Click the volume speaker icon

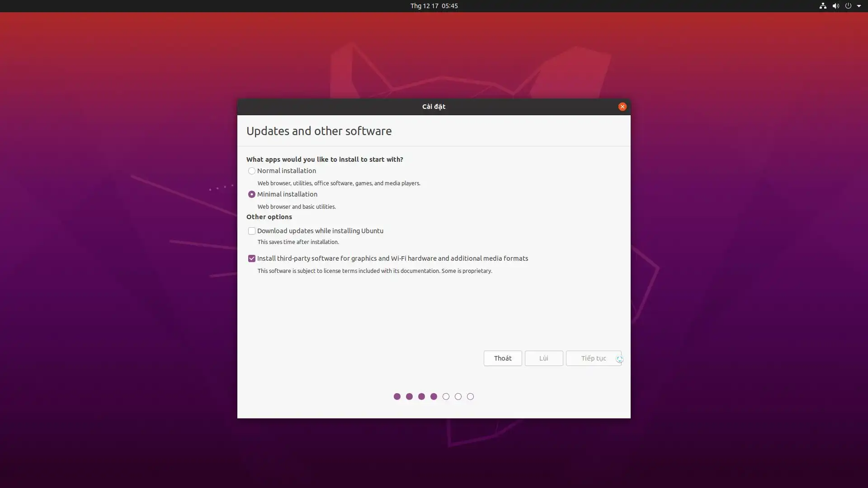(835, 6)
